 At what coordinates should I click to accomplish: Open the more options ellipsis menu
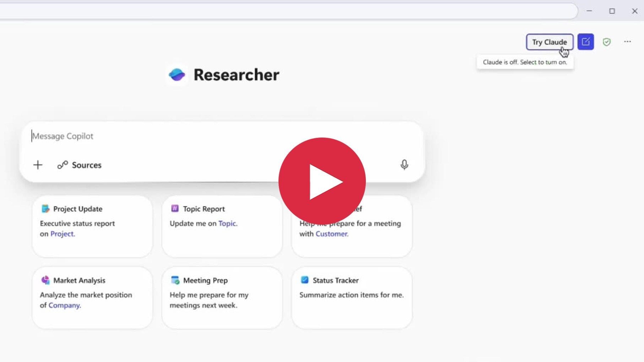pyautogui.click(x=628, y=42)
